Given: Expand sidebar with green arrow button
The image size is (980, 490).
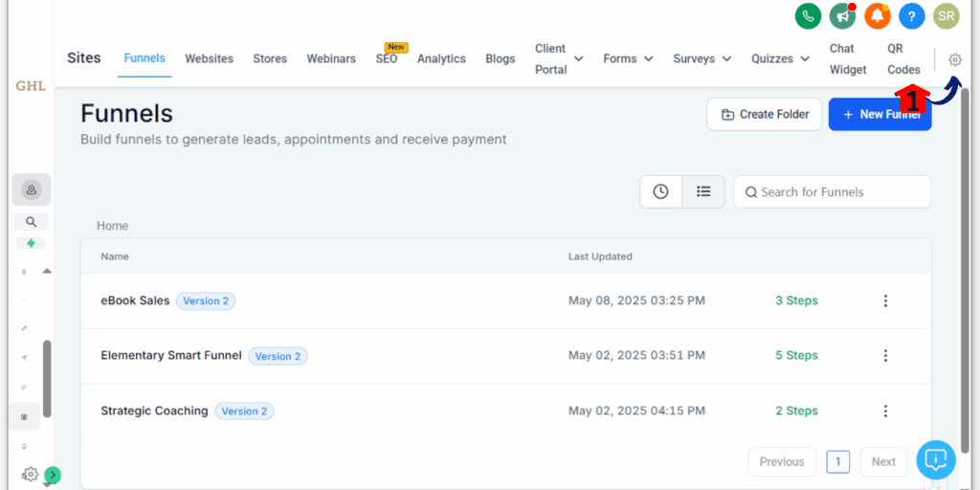Looking at the screenshot, I should (53, 475).
